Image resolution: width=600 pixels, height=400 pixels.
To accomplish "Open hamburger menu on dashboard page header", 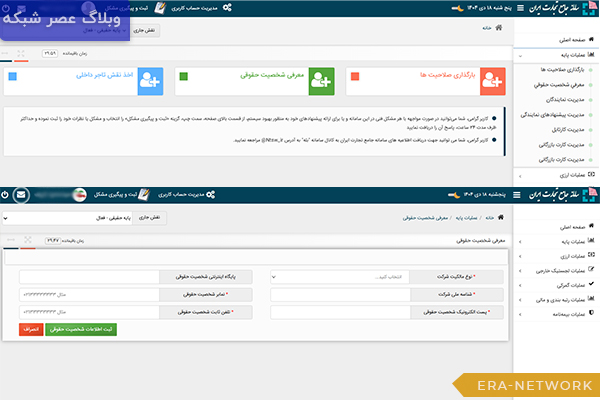I will 520,8.
